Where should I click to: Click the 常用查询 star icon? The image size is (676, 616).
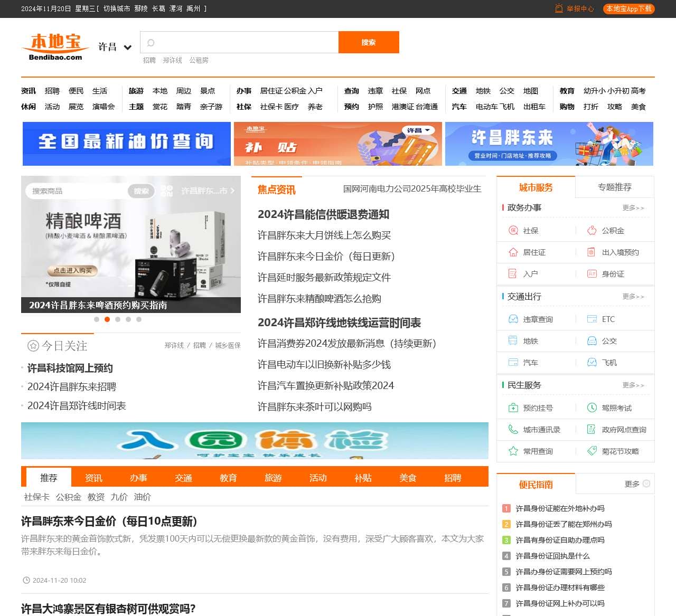pyautogui.click(x=513, y=451)
